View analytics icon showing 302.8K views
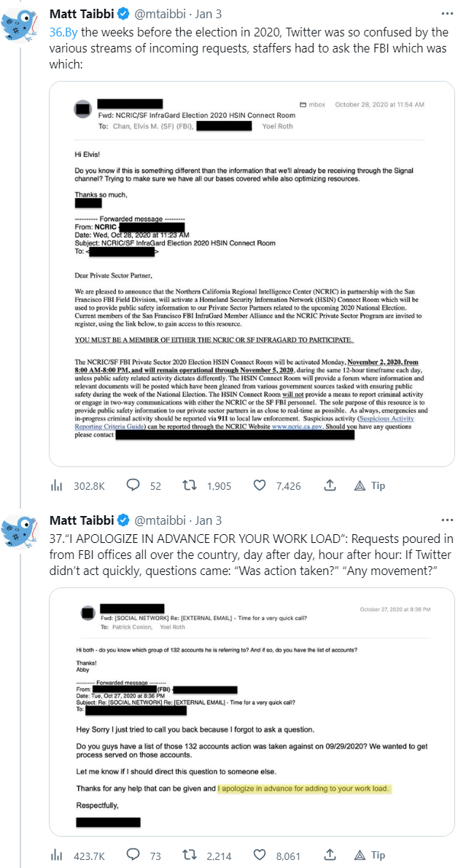 pyautogui.click(x=56, y=485)
